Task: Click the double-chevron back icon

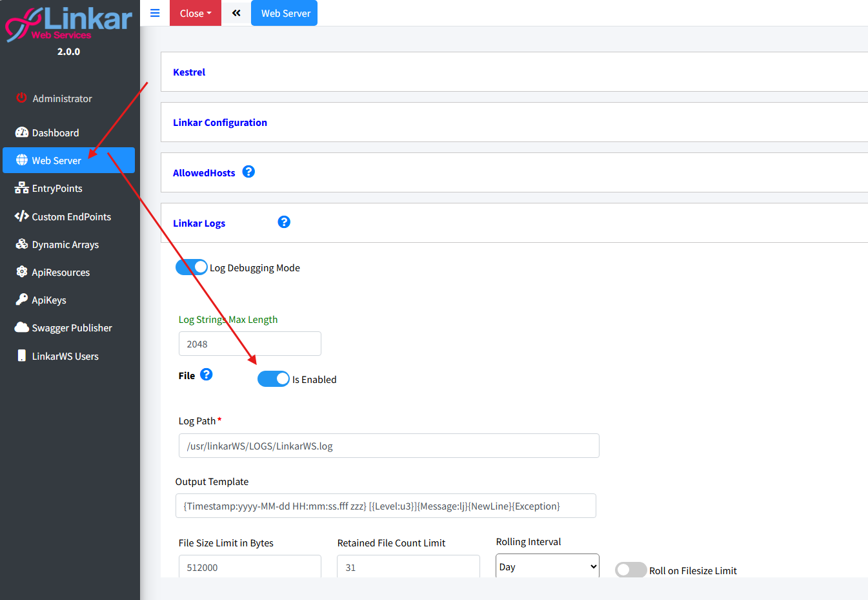Action: coord(236,13)
